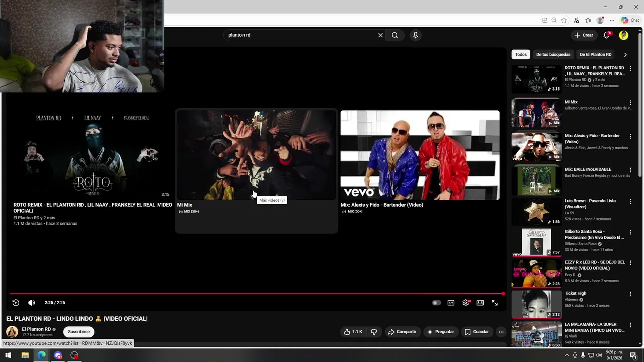Viewport: 644px width, 362px height.
Task: Open options menu for sidebar Mi Mix
Action: point(630,102)
